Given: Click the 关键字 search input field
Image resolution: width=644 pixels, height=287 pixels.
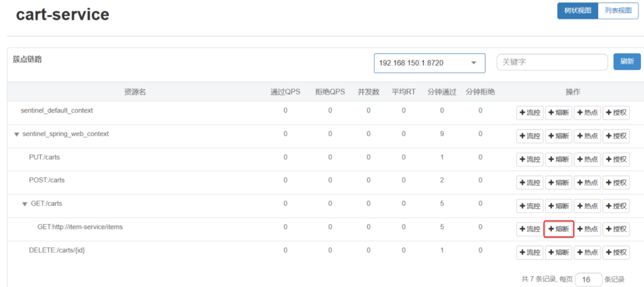Looking at the screenshot, I should coord(552,62).
